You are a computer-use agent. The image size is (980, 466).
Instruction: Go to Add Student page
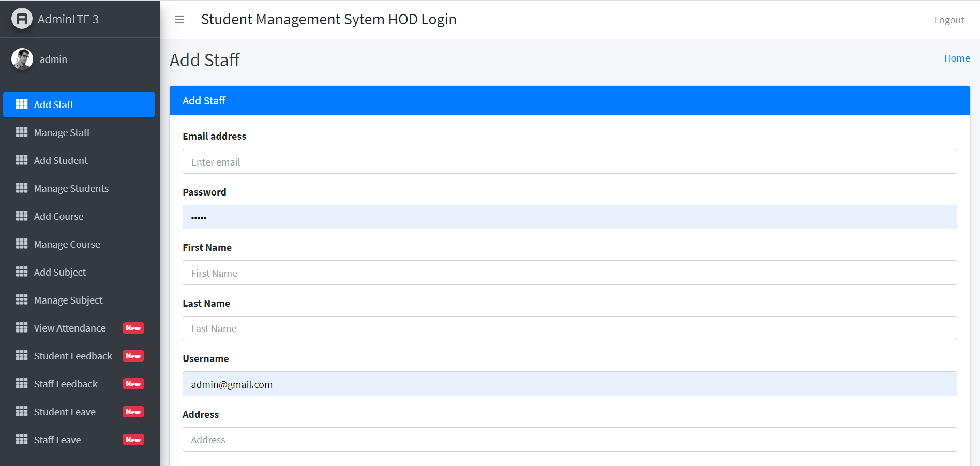coord(79,160)
